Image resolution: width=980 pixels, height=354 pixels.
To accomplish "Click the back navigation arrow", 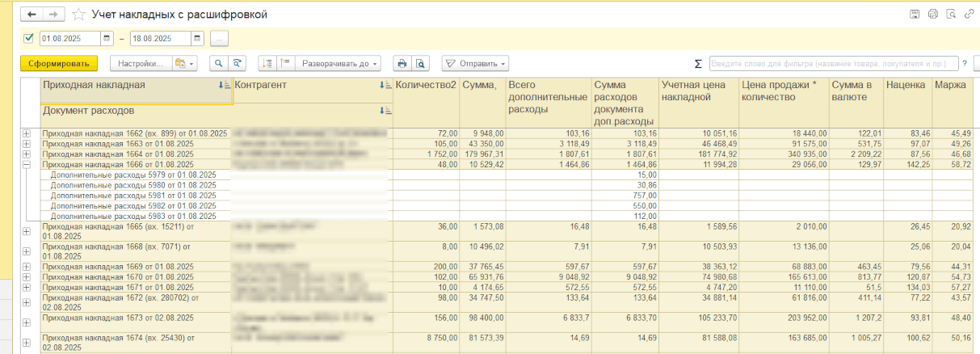I will point(32,15).
